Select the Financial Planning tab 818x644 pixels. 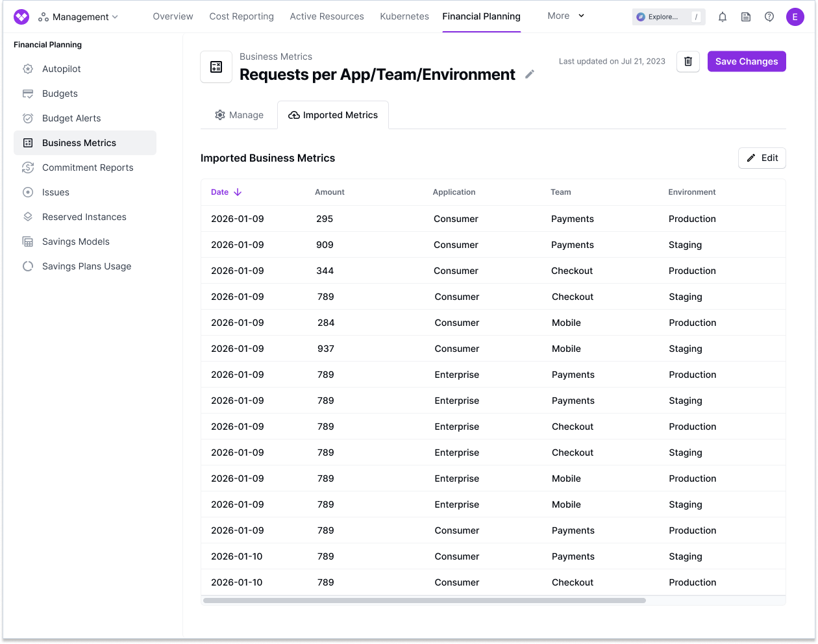[481, 16]
